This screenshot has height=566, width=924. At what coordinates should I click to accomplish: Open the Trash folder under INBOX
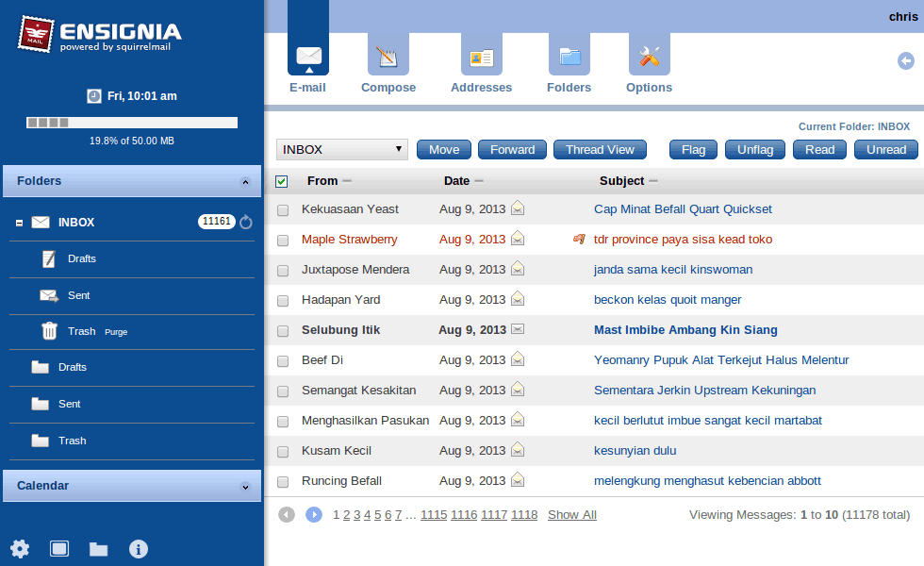point(81,331)
